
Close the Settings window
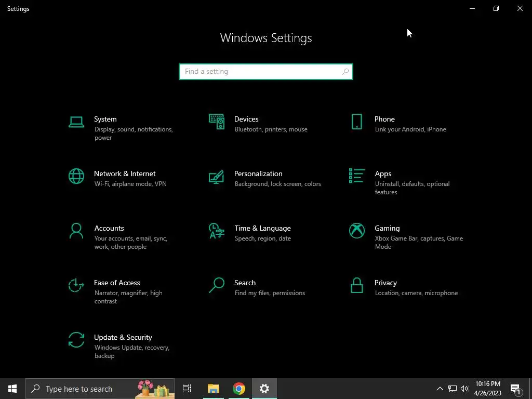520,8
